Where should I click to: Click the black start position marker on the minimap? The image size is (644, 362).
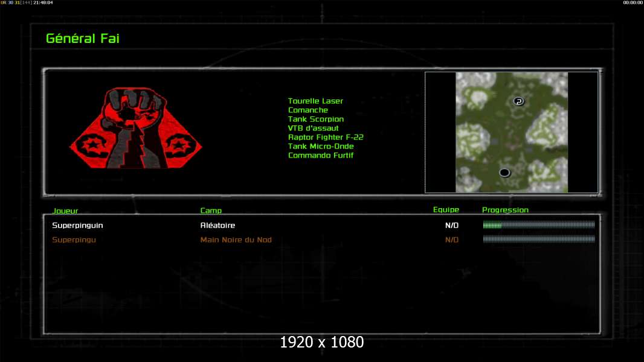504,173
